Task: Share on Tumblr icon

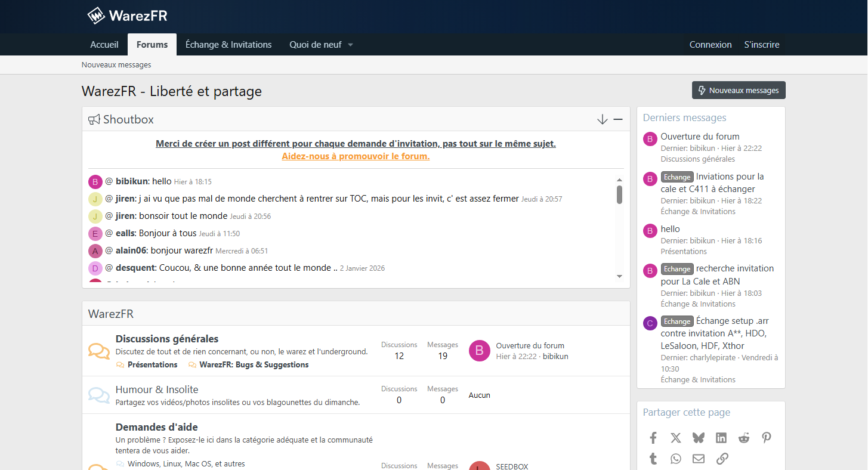Action: pyautogui.click(x=653, y=459)
